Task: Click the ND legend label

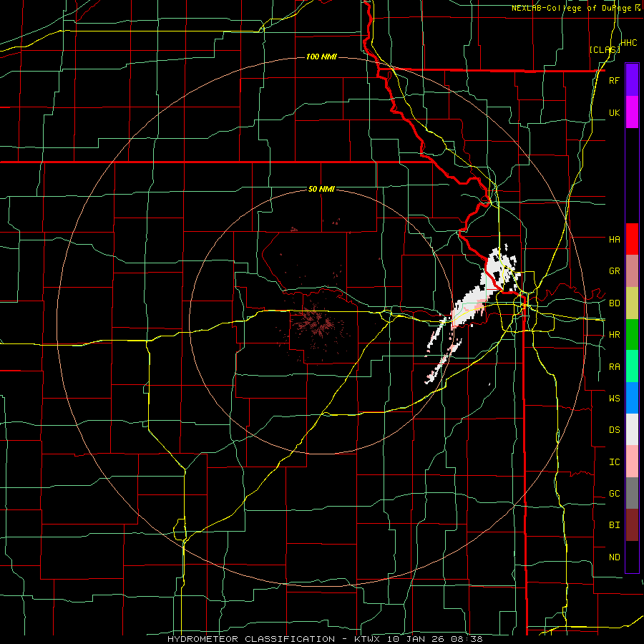Action: [x=614, y=557]
